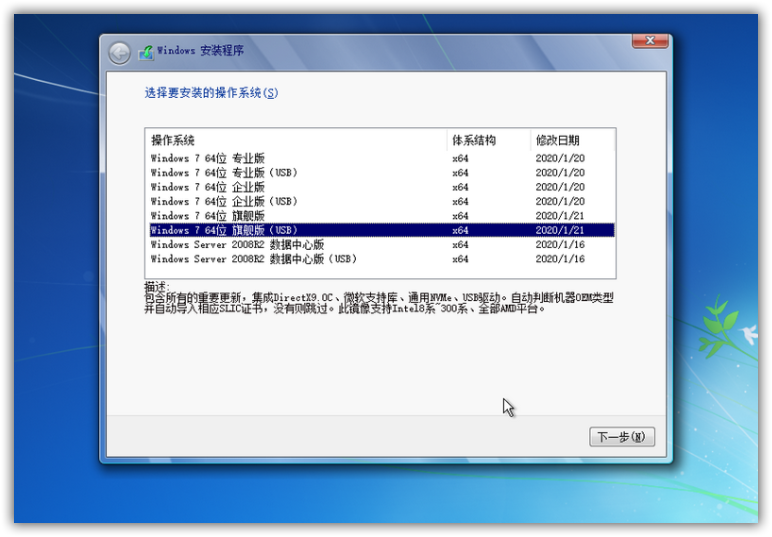Select Windows 7 64位 企业版 (USB) row
The image size is (772, 537).
point(382,201)
